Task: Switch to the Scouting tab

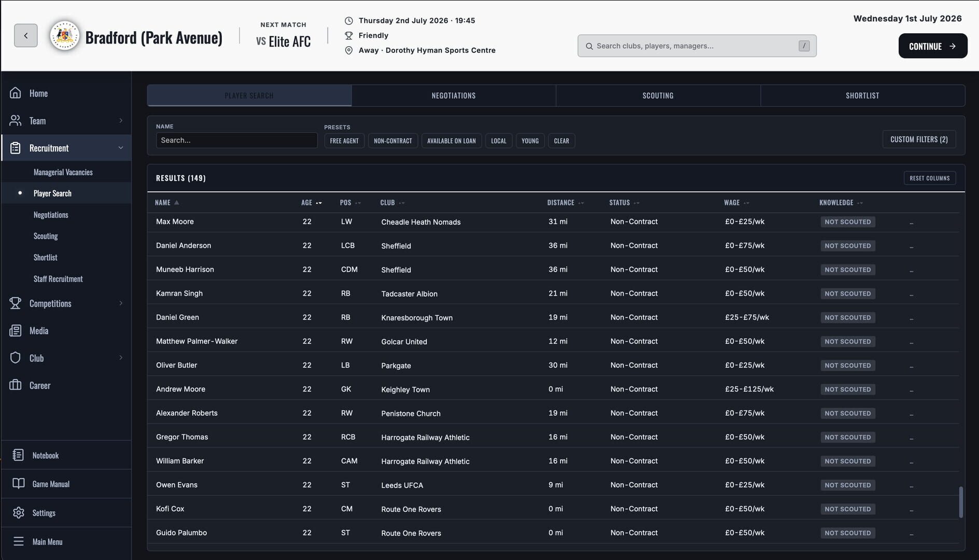Action: pyautogui.click(x=658, y=95)
